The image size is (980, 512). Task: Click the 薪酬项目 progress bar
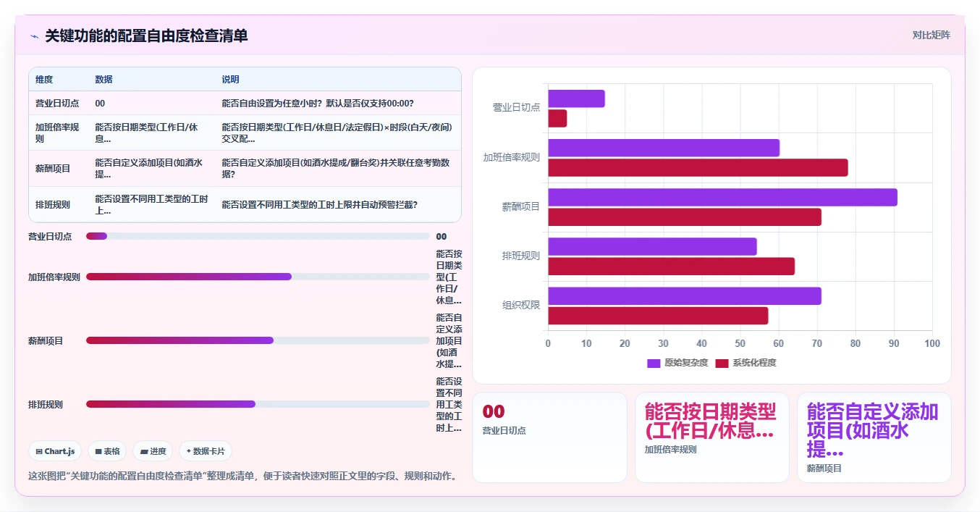pos(258,340)
